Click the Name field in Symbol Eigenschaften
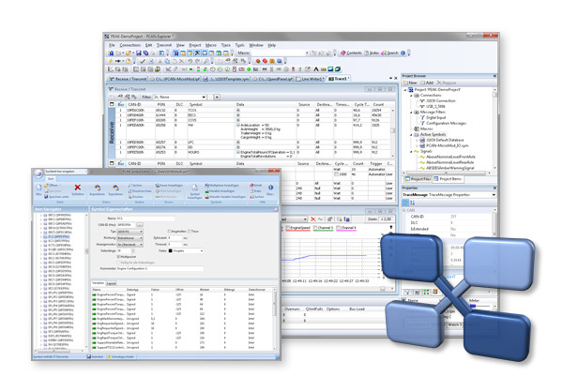 pos(145,219)
